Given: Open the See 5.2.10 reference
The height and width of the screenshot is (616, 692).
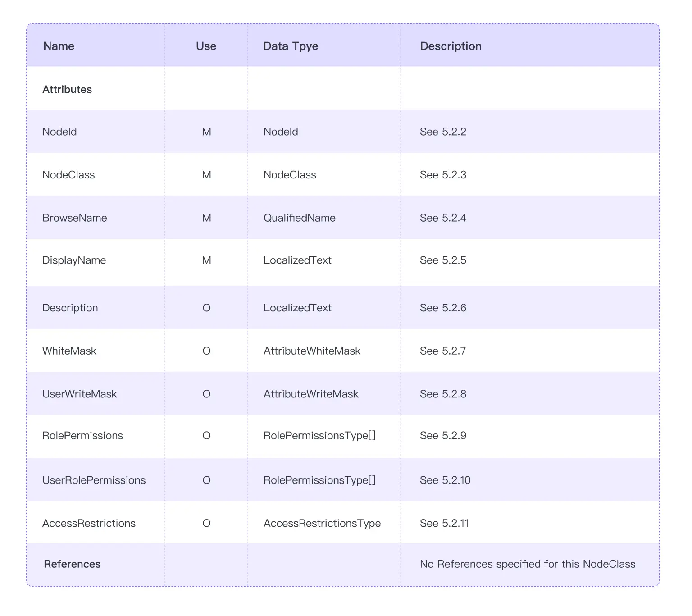Looking at the screenshot, I should tap(445, 480).
